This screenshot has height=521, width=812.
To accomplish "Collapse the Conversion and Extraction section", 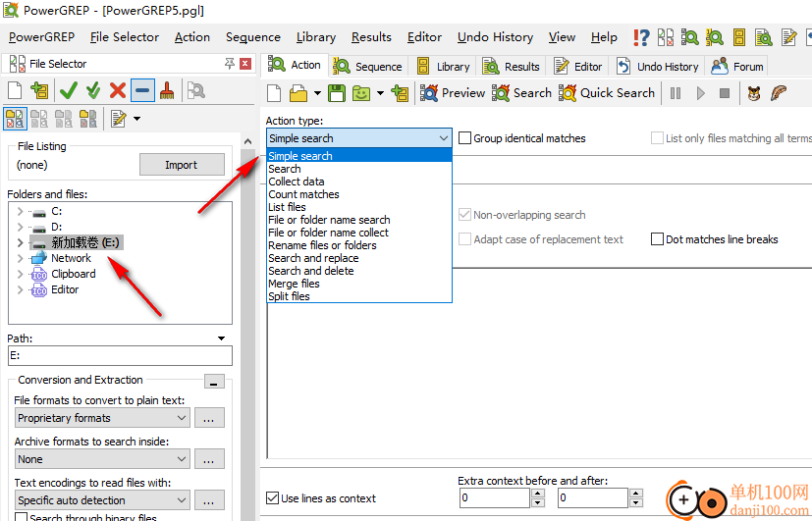I will (214, 382).
